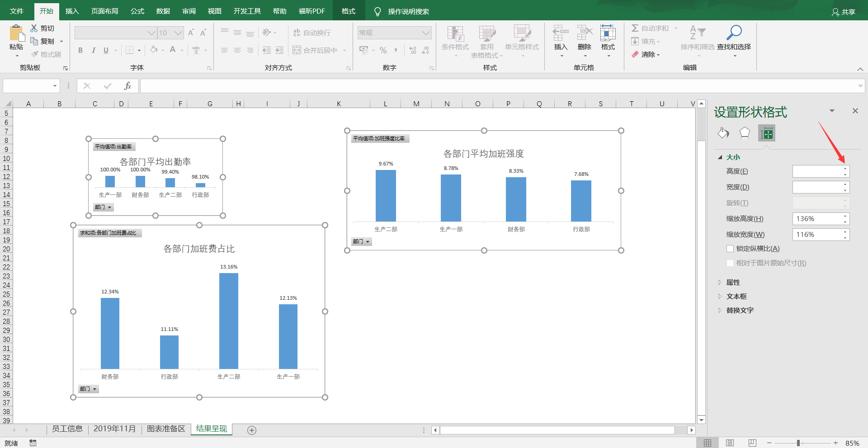Open the number format dropdown

point(426,33)
